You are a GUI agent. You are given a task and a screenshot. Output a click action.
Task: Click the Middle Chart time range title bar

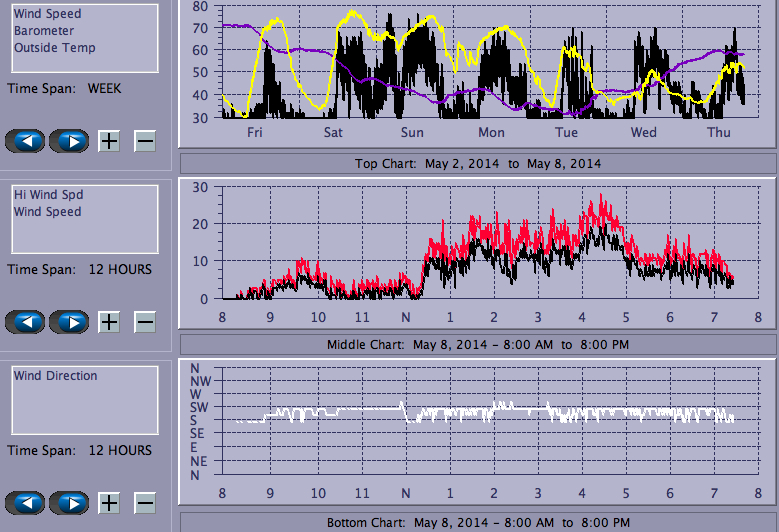click(x=478, y=345)
